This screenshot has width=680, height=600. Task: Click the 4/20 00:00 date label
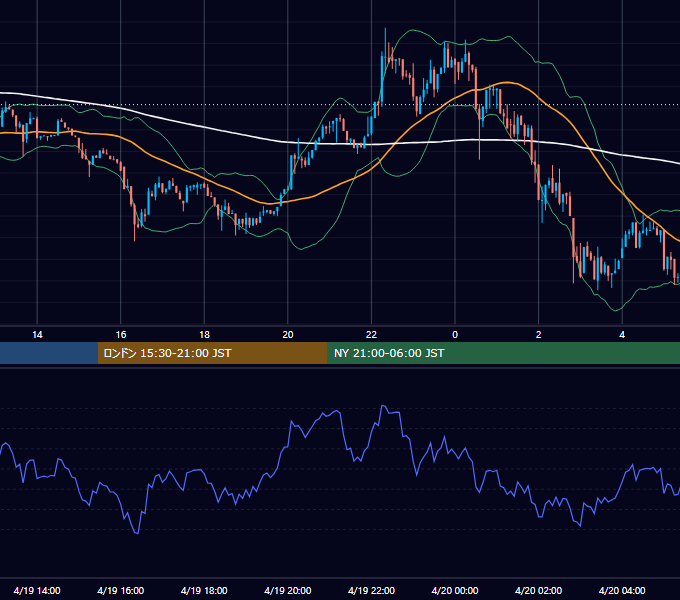[455, 590]
